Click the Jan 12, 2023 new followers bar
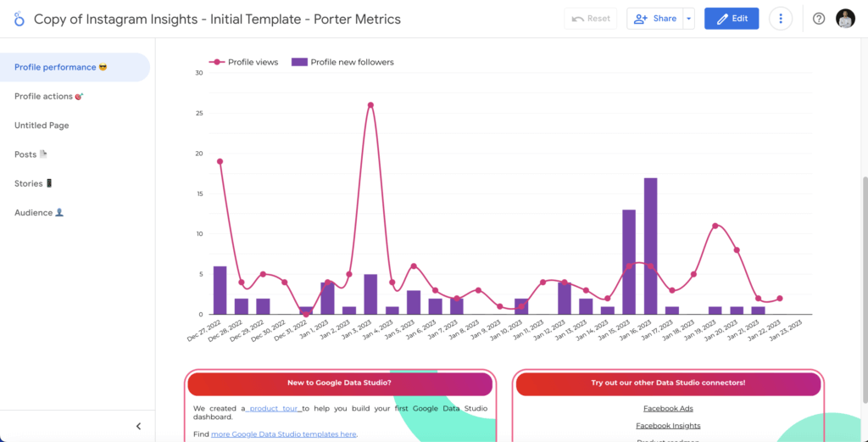The image size is (868, 442). [565, 298]
